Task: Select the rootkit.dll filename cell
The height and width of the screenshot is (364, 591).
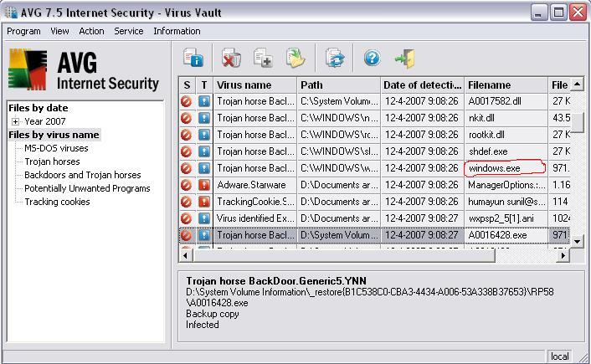Action: tap(506, 135)
